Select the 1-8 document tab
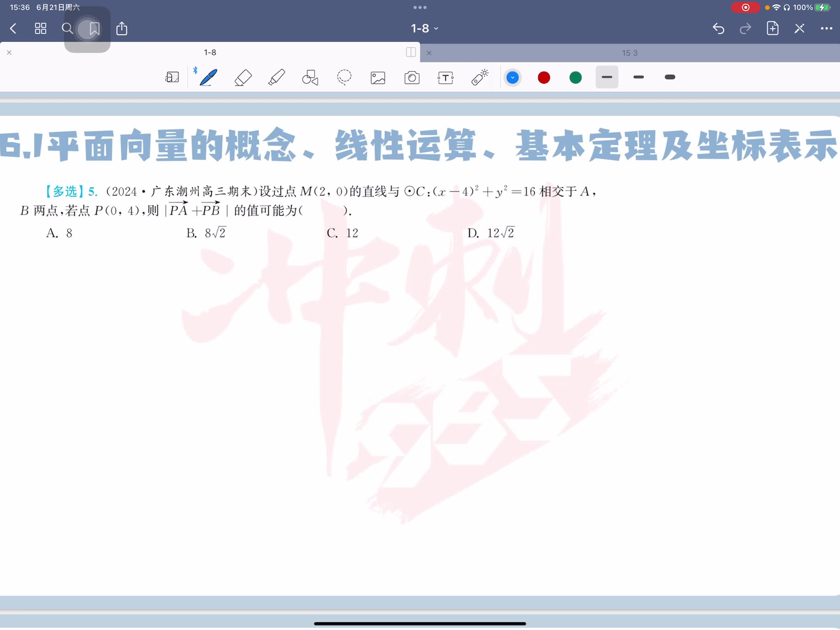This screenshot has height=630, width=840. coord(210,52)
